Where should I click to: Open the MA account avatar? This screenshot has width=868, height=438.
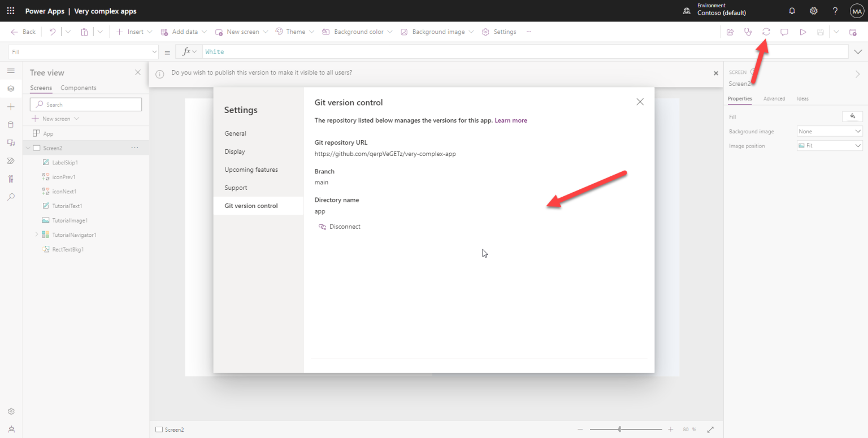857,11
